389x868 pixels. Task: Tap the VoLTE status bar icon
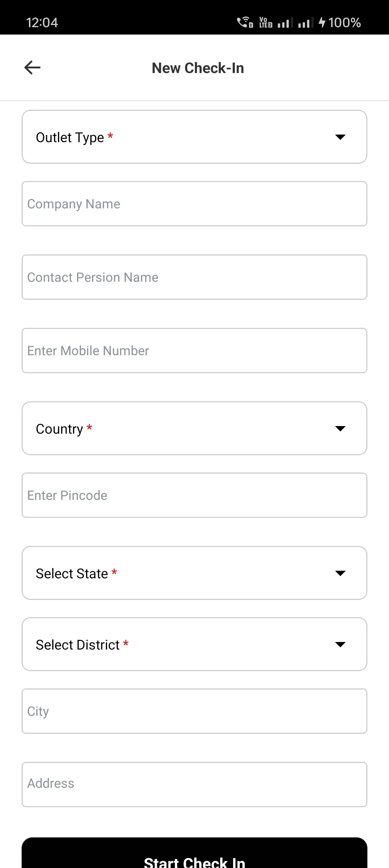pos(266,23)
